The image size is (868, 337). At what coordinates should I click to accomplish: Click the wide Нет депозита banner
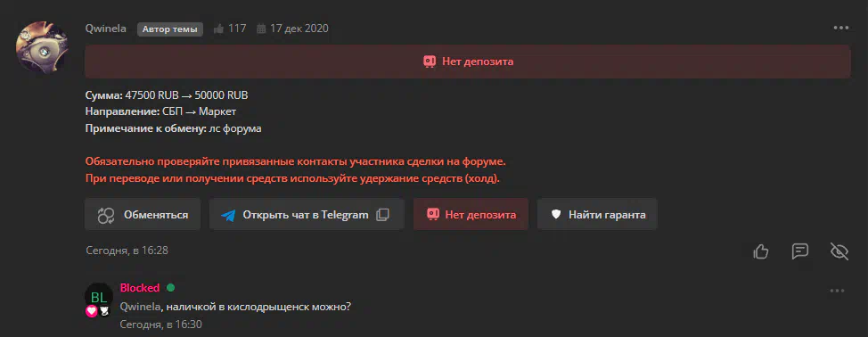tap(468, 62)
